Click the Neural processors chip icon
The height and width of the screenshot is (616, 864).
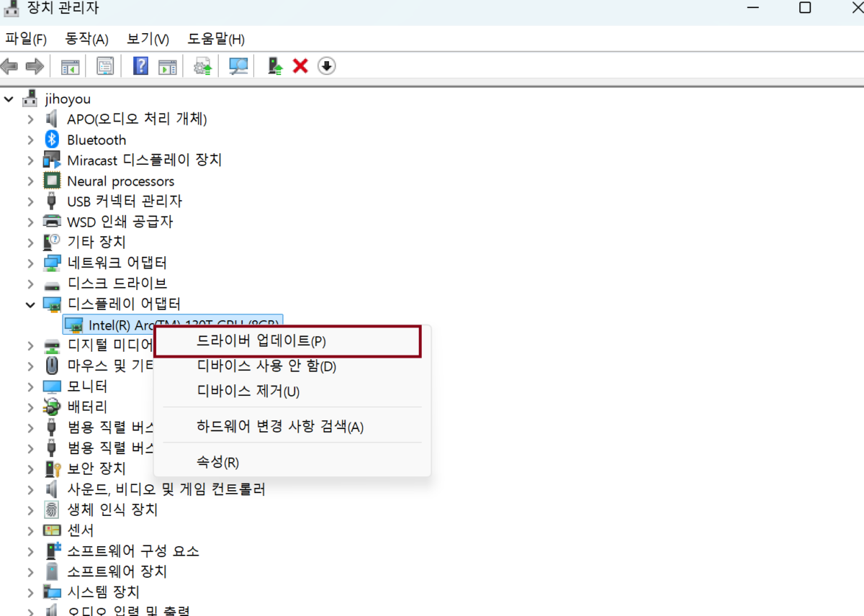click(x=52, y=181)
